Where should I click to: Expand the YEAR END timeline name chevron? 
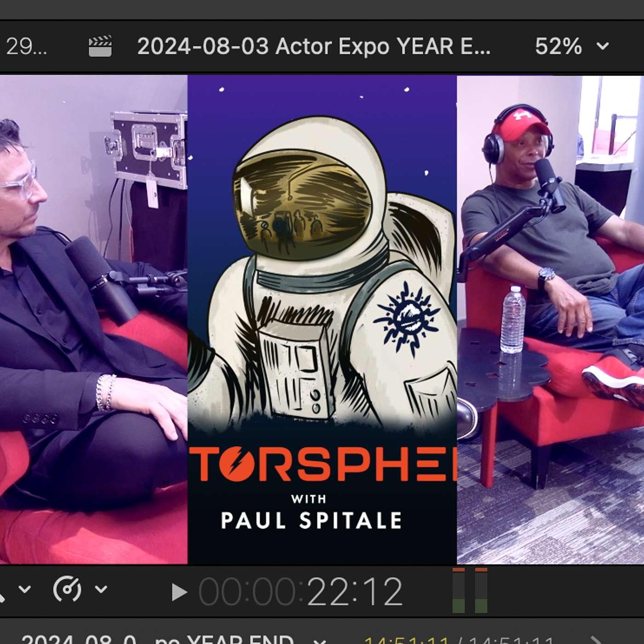pos(320,640)
